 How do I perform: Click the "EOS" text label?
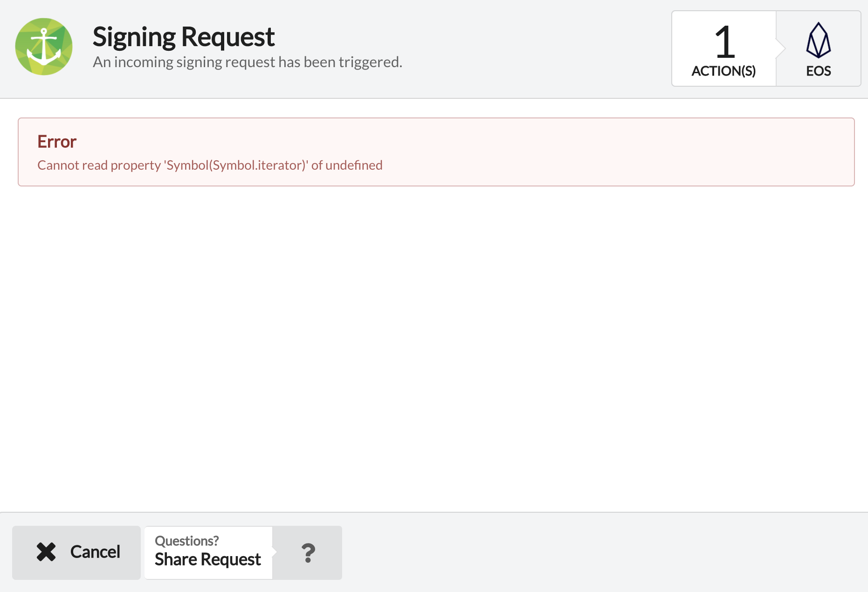click(818, 71)
